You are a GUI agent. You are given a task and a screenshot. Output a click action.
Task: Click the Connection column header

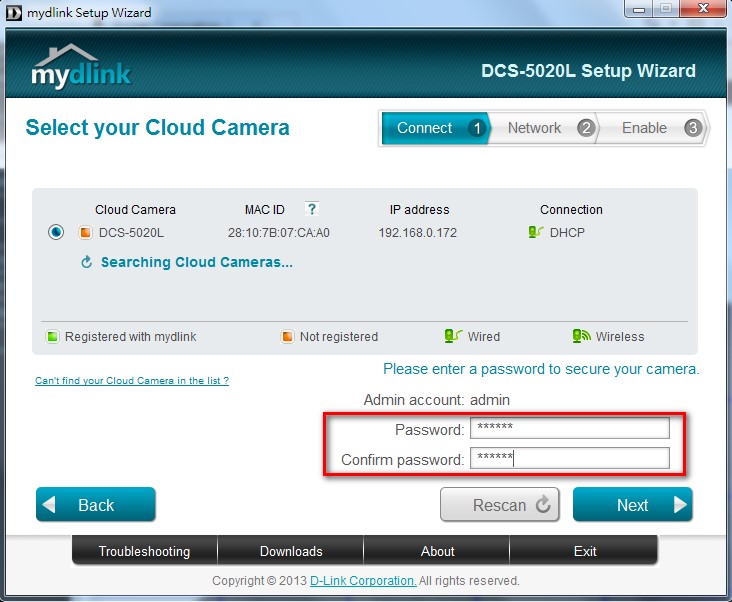pos(571,210)
